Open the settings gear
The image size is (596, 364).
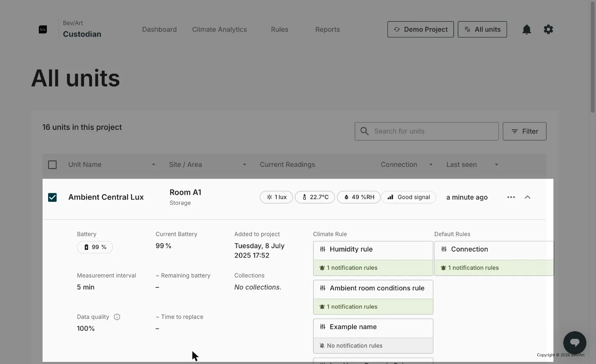click(x=548, y=29)
